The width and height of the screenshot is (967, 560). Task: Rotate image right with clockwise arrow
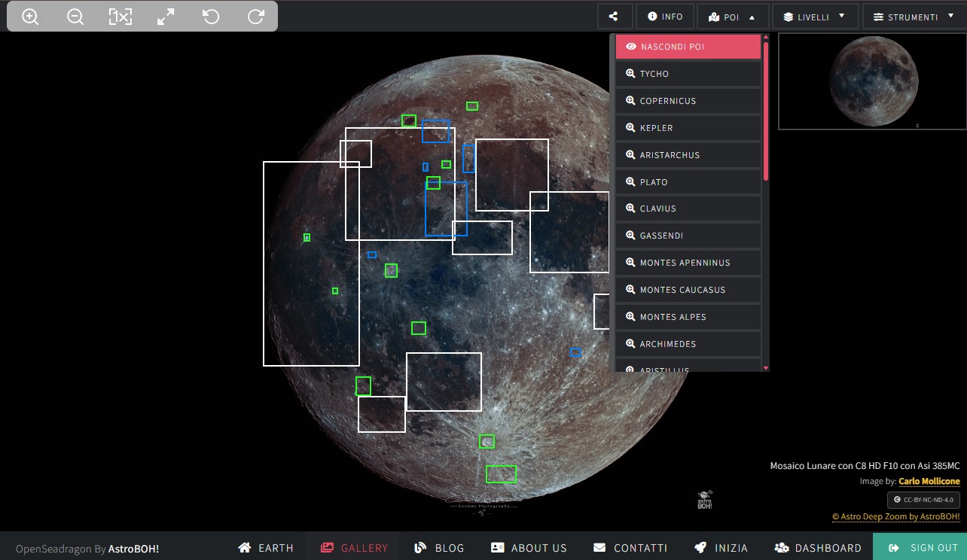click(x=256, y=17)
